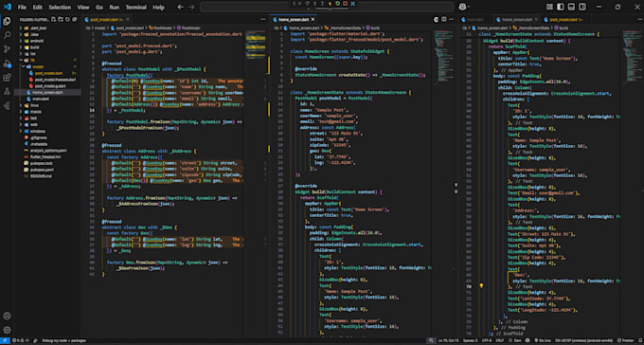Open the Extensions view
Image resolution: width=644 pixels, height=345 pixels.
tap(7, 78)
